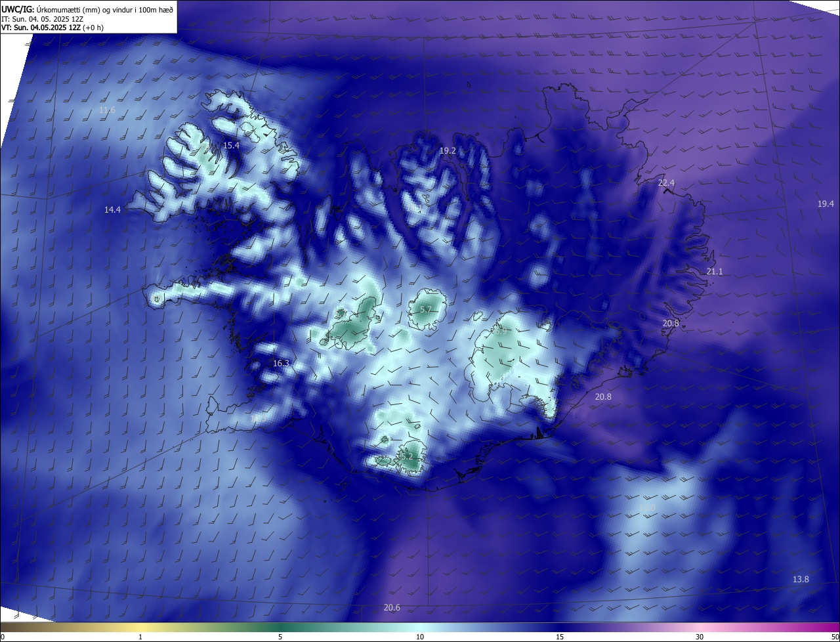Select the VT valid time line
This screenshot has width=840, height=642.
[x=52, y=28]
